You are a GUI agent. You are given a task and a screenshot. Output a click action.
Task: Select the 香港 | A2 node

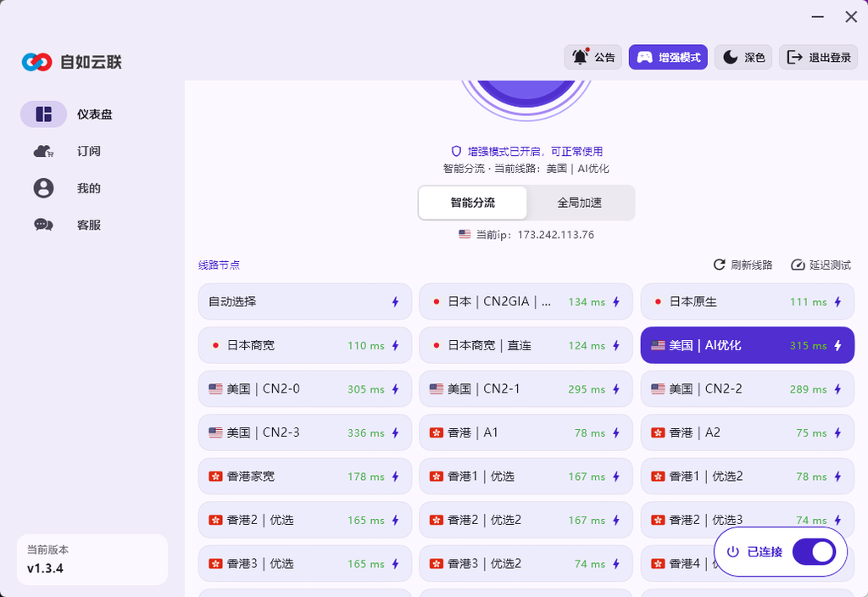tap(748, 433)
